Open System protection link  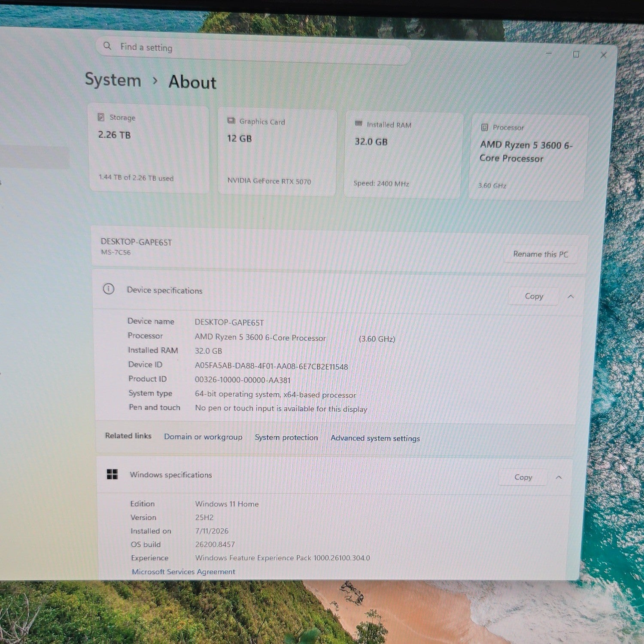pyautogui.click(x=286, y=437)
